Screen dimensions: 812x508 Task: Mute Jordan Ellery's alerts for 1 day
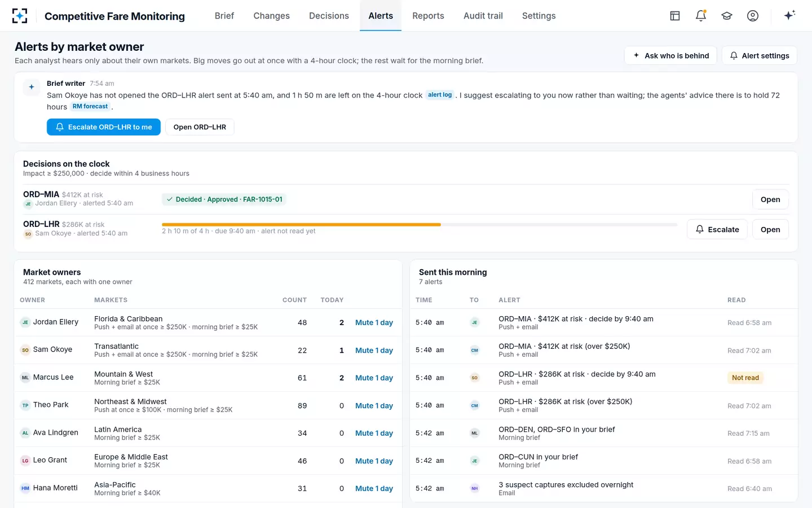(374, 322)
